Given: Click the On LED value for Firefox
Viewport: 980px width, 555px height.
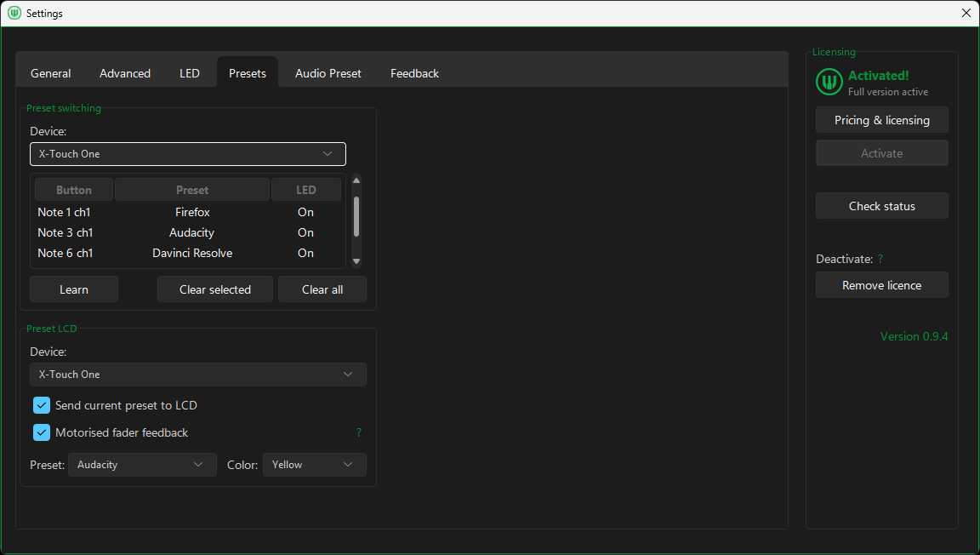Looking at the screenshot, I should (x=305, y=212).
